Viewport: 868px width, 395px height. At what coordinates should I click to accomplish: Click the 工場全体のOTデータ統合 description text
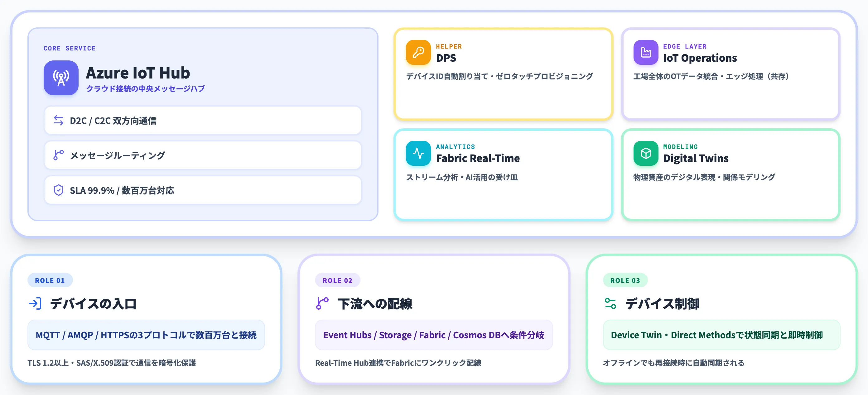click(711, 76)
